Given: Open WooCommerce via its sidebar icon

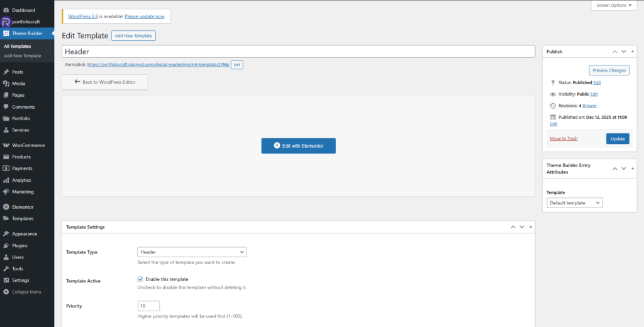Looking at the screenshot, I should (x=6, y=145).
